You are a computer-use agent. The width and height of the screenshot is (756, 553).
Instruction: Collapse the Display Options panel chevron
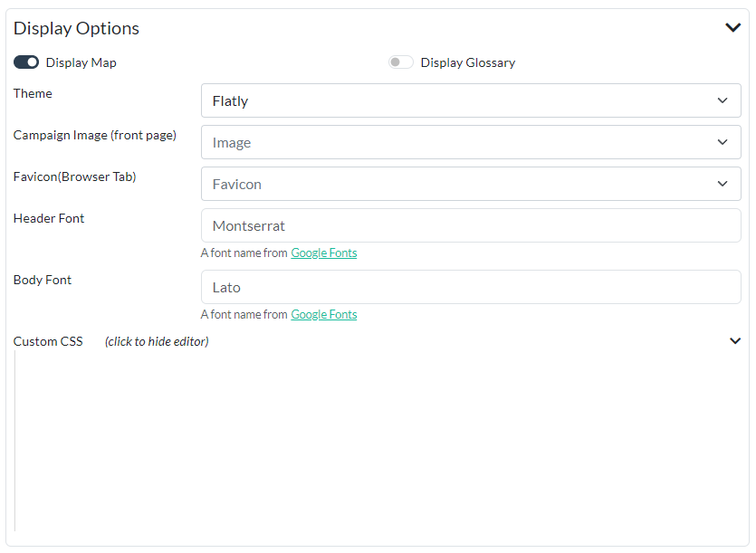click(x=732, y=28)
